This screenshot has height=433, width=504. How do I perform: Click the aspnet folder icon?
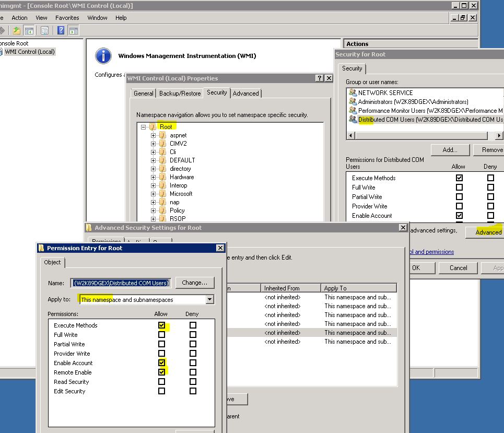point(163,135)
